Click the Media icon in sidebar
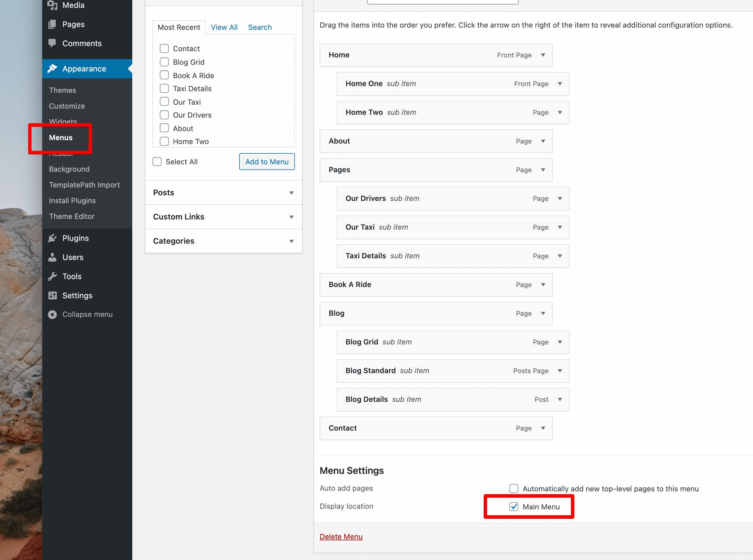 pyautogui.click(x=52, y=5)
